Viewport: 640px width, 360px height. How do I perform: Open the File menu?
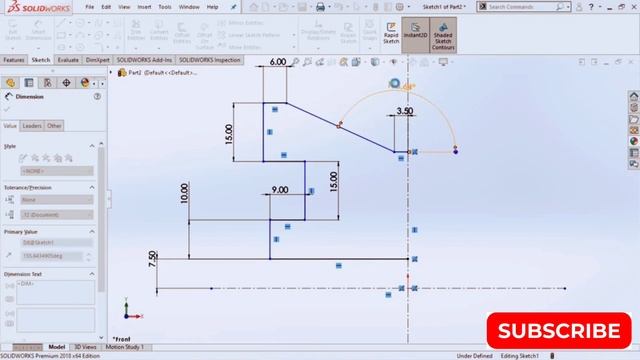[89, 7]
